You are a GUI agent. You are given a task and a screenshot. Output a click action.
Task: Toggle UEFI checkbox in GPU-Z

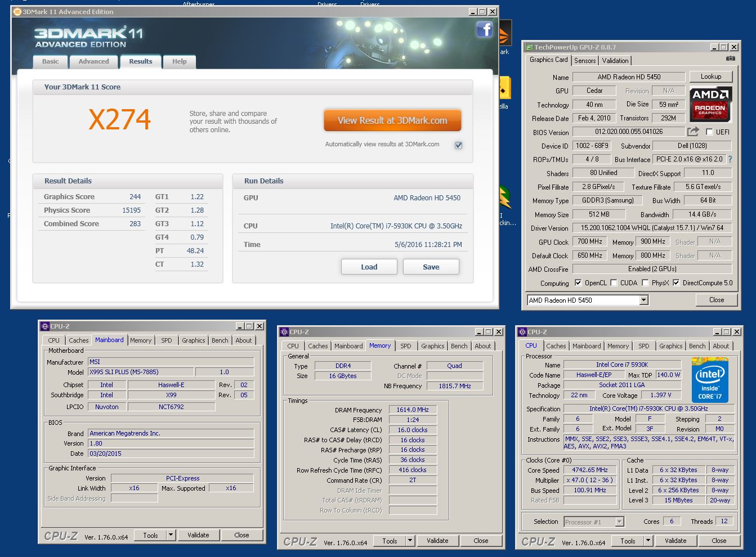click(709, 132)
